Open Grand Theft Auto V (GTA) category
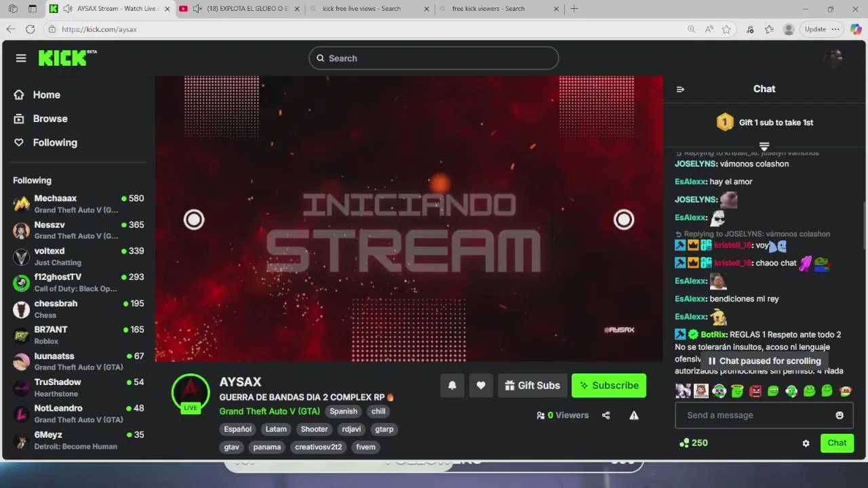The height and width of the screenshot is (488, 868). pyautogui.click(x=269, y=411)
